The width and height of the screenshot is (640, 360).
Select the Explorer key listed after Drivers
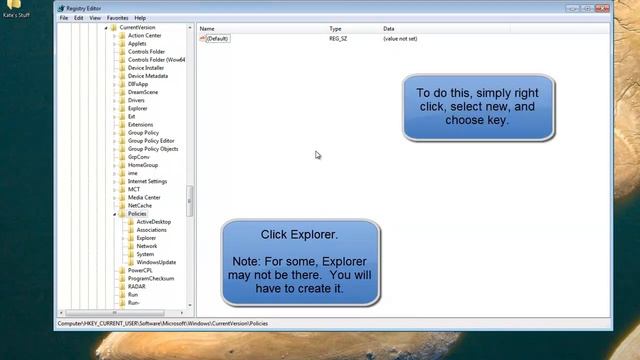pos(138,109)
